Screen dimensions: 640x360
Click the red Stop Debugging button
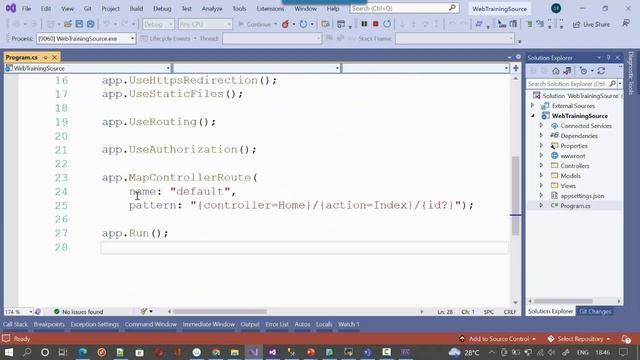click(x=376, y=24)
